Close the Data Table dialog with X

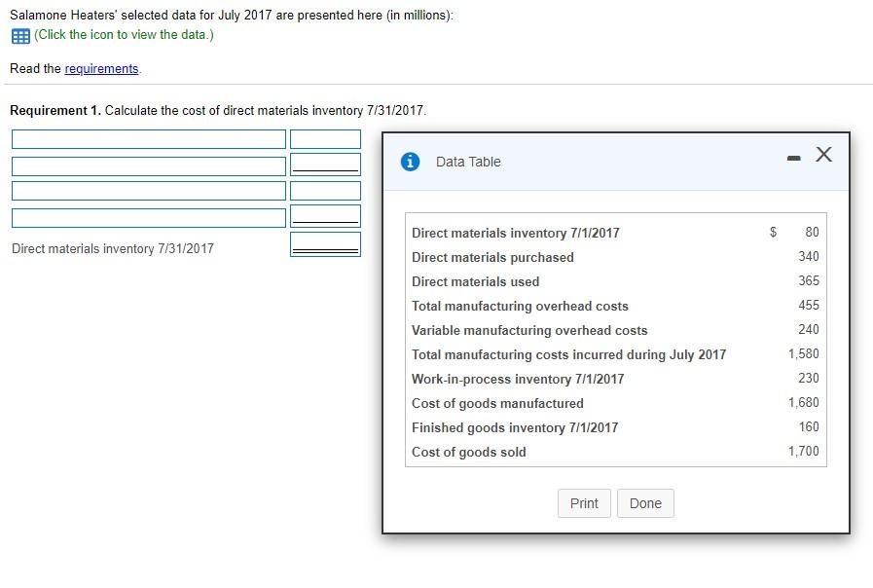tap(824, 154)
